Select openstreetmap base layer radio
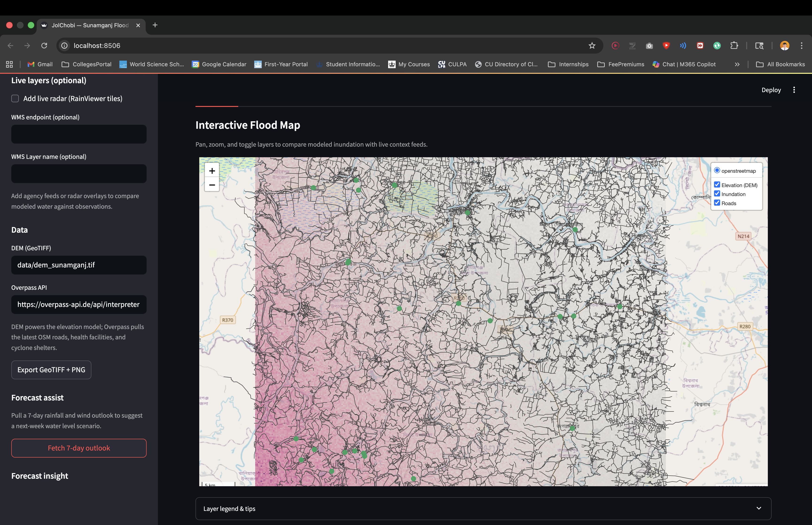This screenshot has height=525, width=812. pyautogui.click(x=717, y=170)
